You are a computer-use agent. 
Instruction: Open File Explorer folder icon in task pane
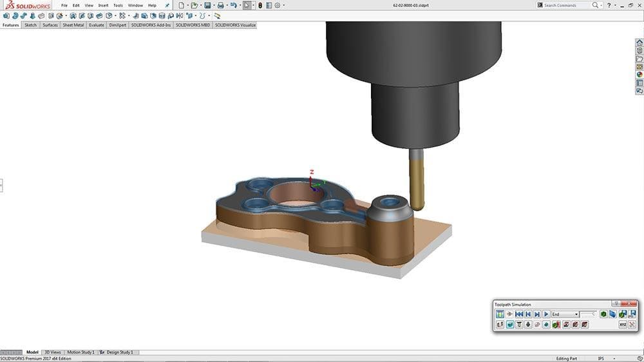(639, 59)
